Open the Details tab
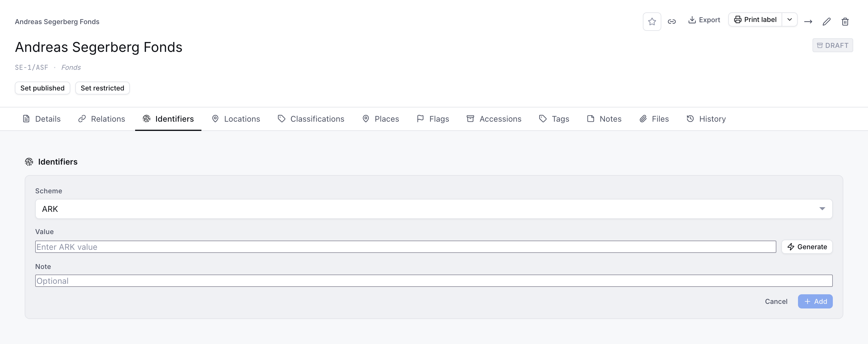868x344 pixels. 41,119
